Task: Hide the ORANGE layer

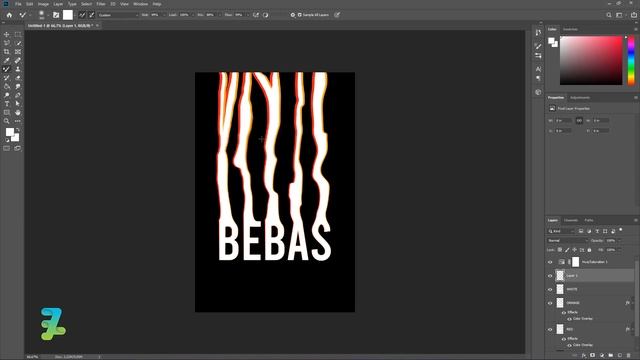Action: click(550, 303)
